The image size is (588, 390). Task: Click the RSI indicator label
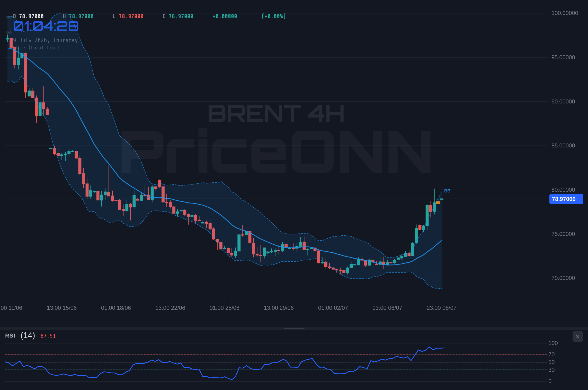point(10,336)
